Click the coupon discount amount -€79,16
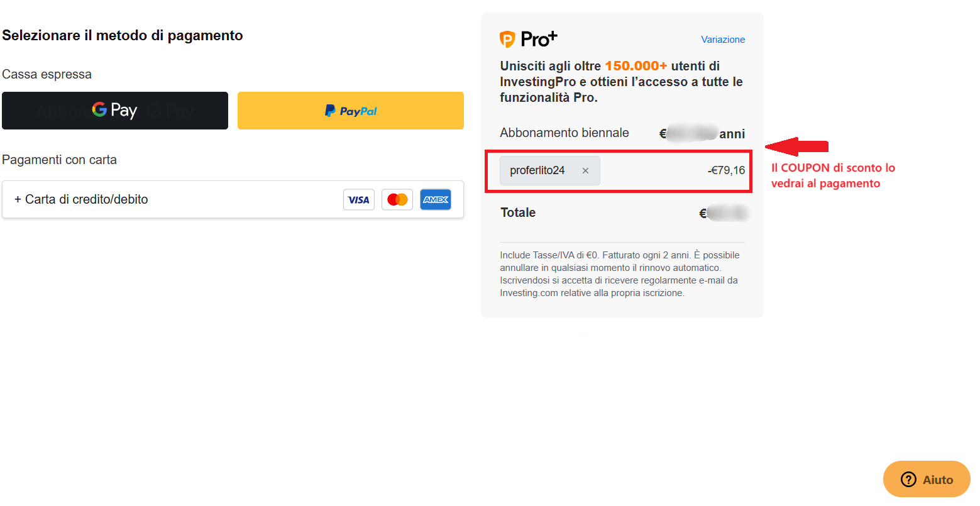The width and height of the screenshot is (980, 506). [726, 170]
